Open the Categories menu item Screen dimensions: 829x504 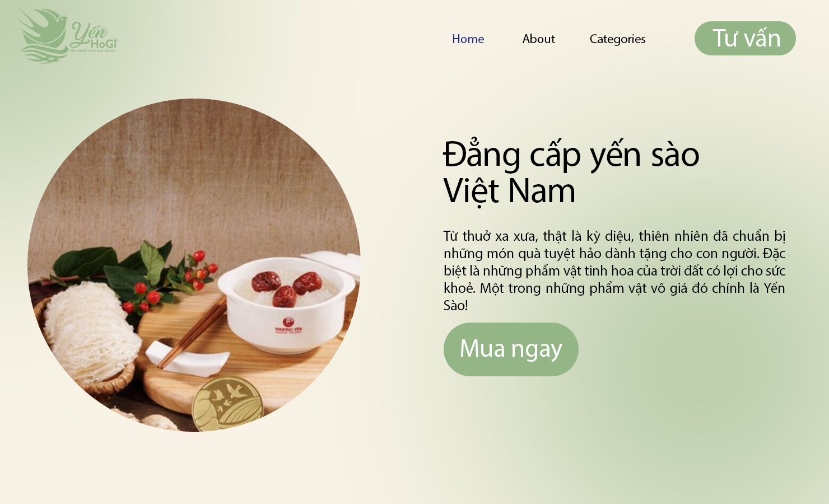tap(617, 39)
